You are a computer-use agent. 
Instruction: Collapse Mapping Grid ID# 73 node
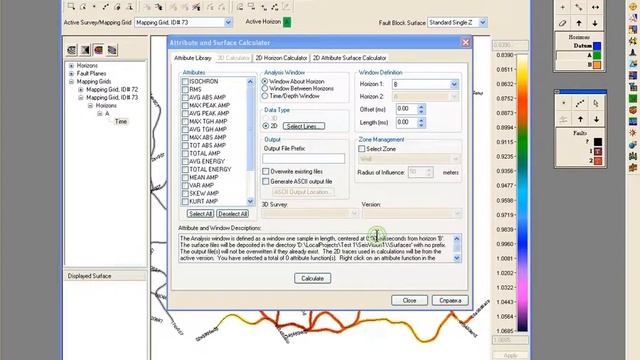pyautogui.click(x=81, y=98)
